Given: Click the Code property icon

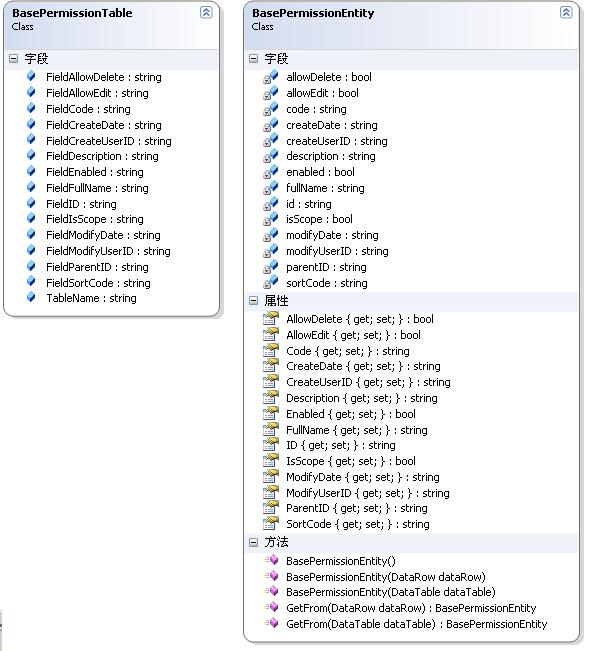Looking at the screenshot, I should pyautogui.click(x=271, y=351).
